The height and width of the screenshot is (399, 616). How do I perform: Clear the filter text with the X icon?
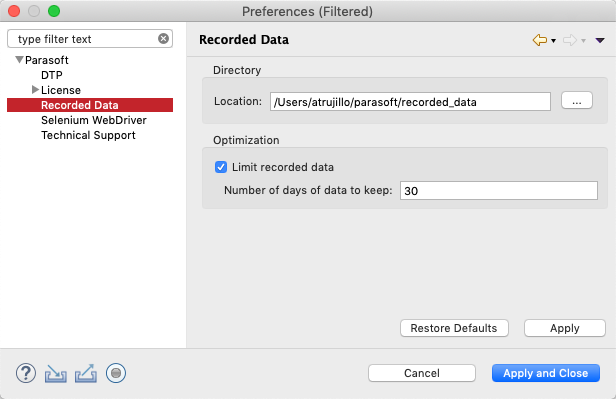(163, 38)
